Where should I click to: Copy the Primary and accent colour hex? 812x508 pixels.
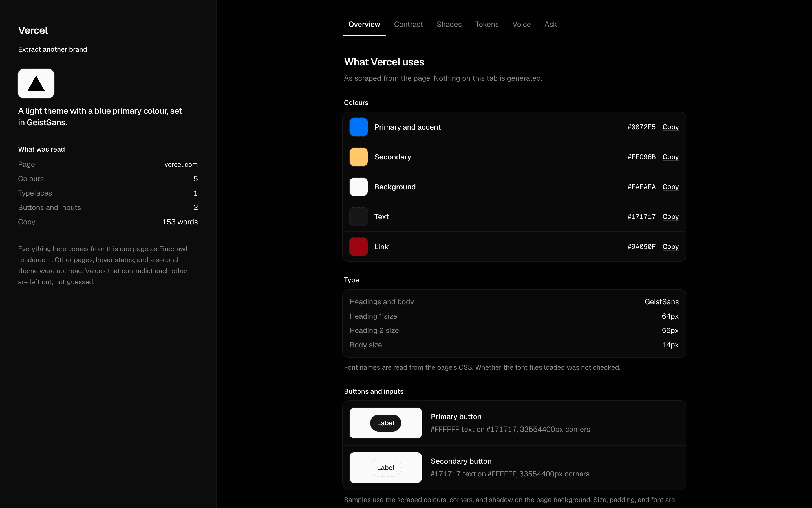[670, 127]
